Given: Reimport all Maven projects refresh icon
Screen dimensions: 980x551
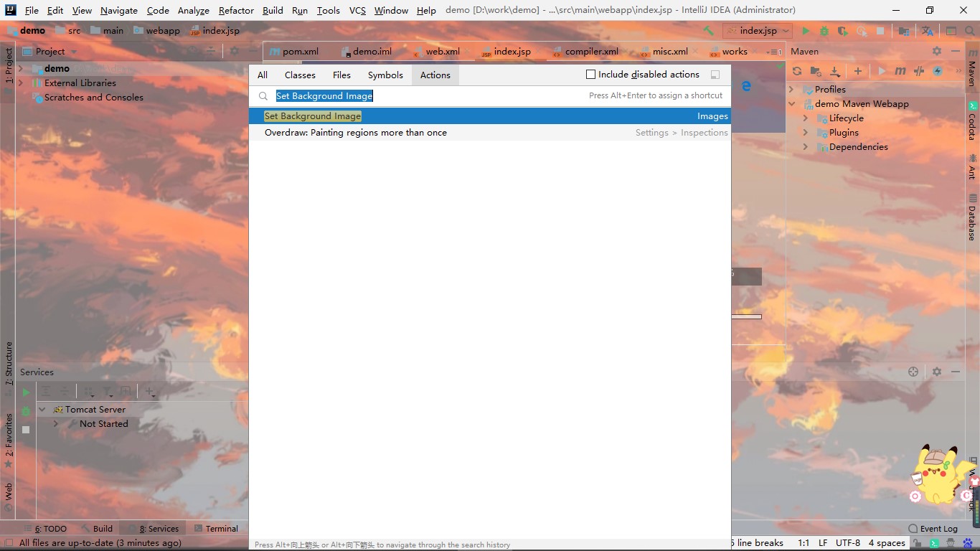Looking at the screenshot, I should tap(797, 71).
